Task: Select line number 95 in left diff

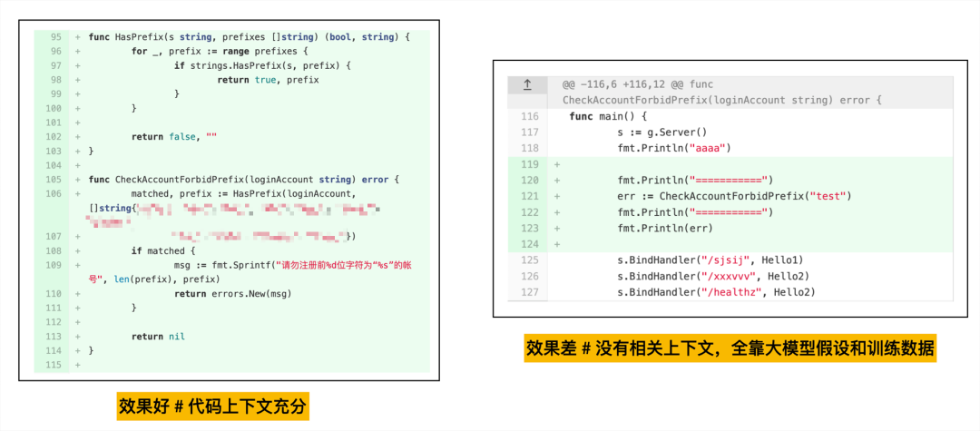Action: coord(55,37)
